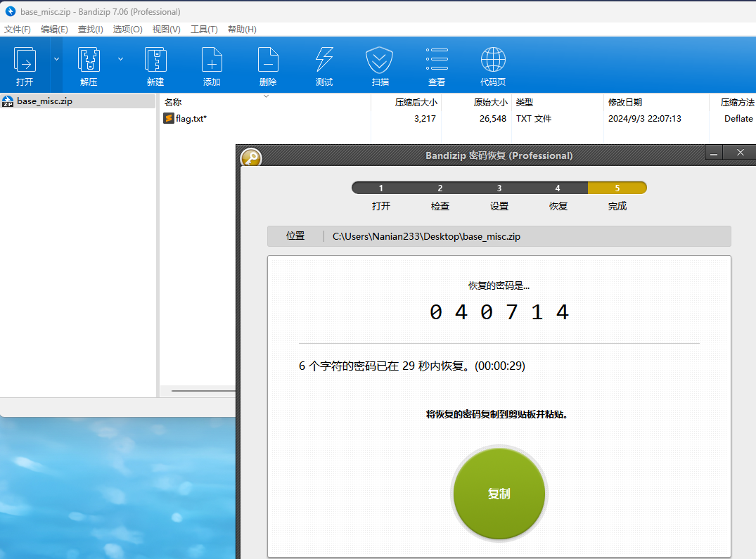Click the recovered password 040714

click(499, 312)
